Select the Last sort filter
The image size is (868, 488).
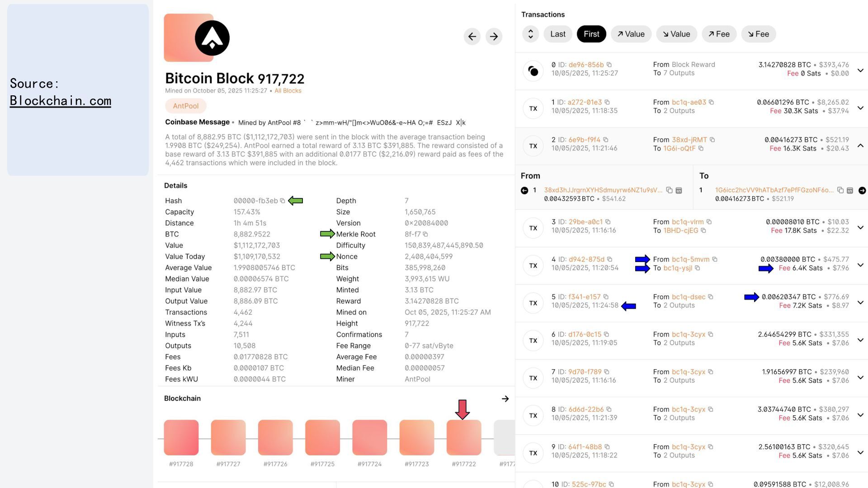pos(557,34)
